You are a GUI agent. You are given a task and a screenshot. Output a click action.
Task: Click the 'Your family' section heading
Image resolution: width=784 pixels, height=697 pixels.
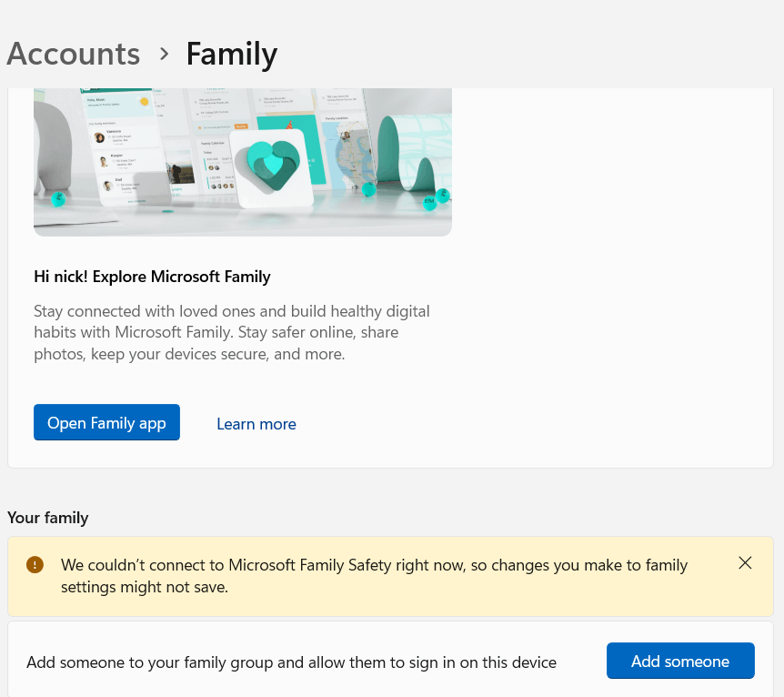(x=48, y=518)
